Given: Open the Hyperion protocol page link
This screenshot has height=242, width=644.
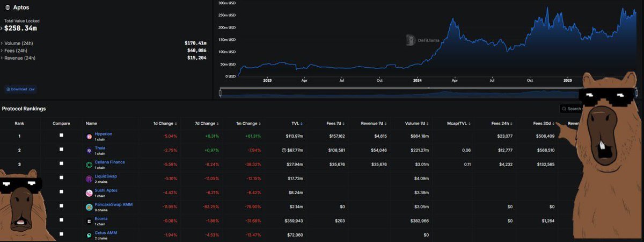Looking at the screenshot, I should (x=103, y=134).
